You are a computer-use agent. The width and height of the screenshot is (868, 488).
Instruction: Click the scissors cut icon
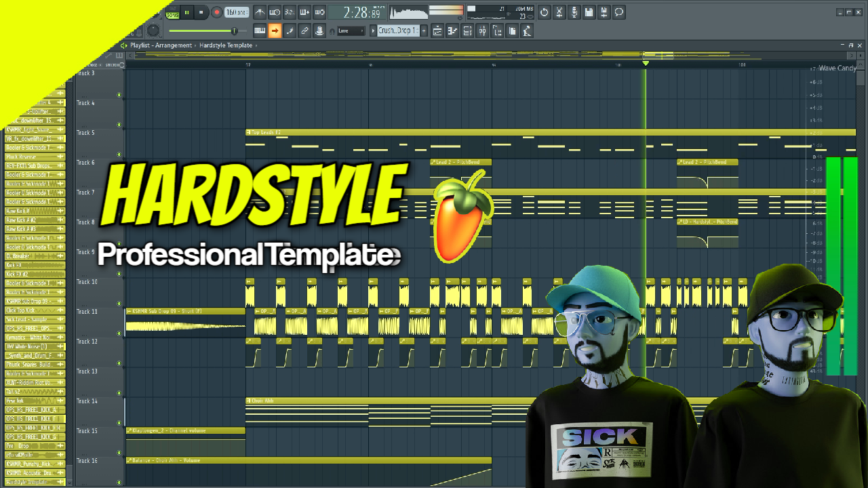(559, 13)
